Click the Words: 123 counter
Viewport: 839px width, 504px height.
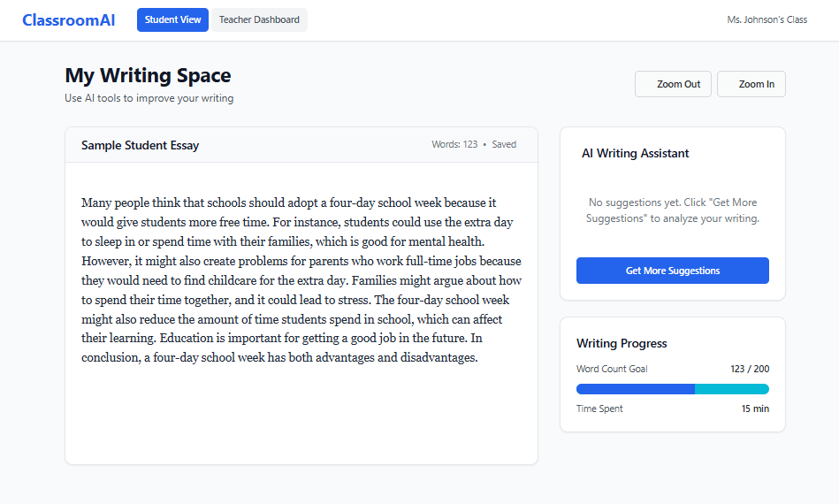(454, 144)
